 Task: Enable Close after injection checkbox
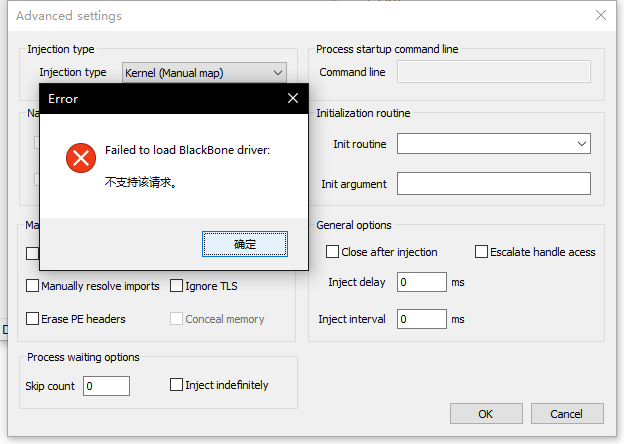click(x=333, y=252)
